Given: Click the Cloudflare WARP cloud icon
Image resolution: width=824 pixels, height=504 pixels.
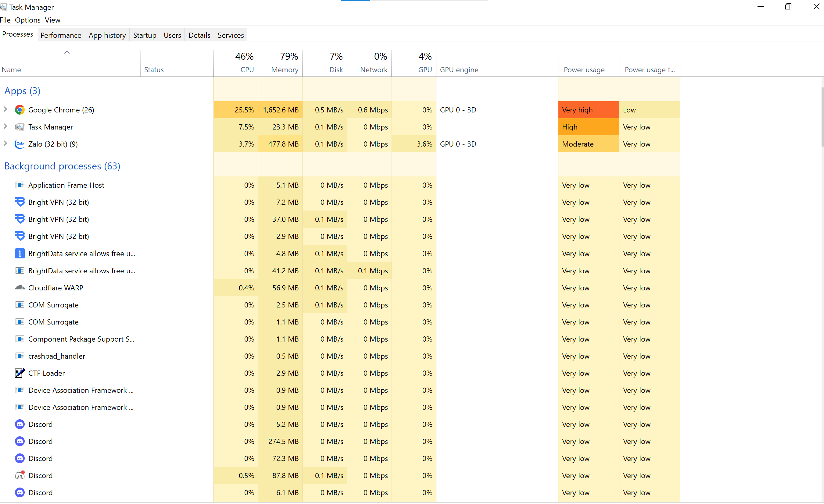Looking at the screenshot, I should [x=20, y=288].
